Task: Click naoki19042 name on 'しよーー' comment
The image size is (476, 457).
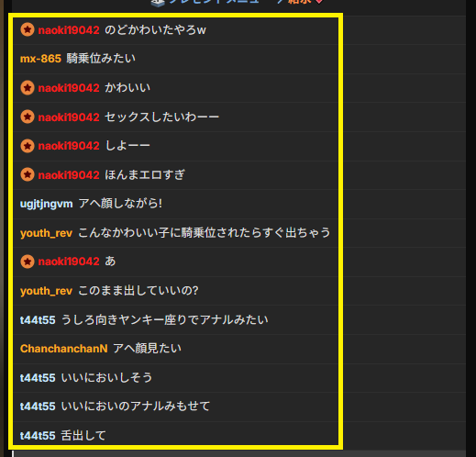Action: [x=69, y=146]
